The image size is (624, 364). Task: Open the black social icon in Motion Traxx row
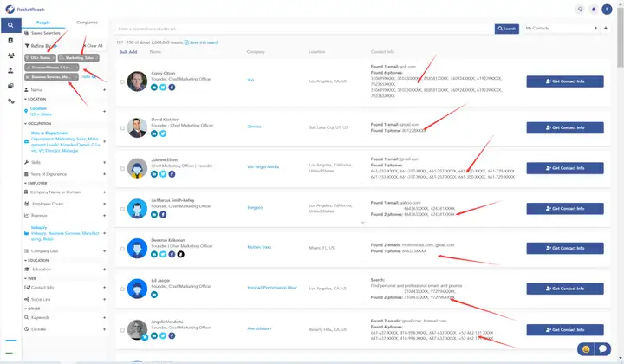click(x=180, y=254)
